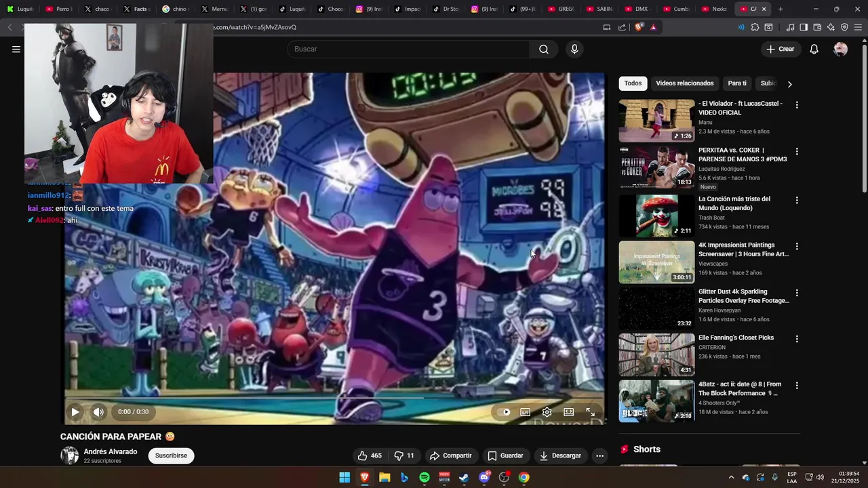Open options for 4K Impressionist Paintings video
This screenshot has width=868, height=488.
coord(797,247)
